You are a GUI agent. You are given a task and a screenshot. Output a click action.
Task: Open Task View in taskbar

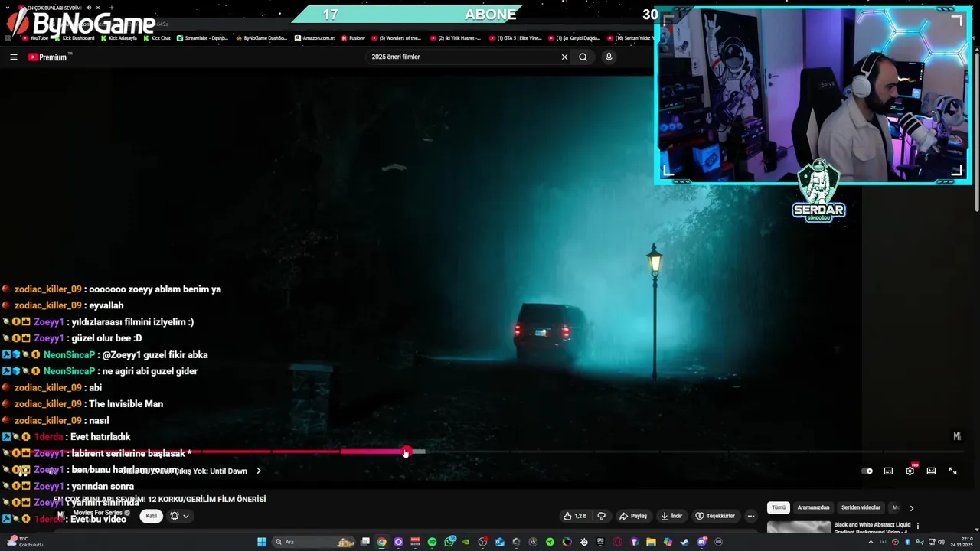click(365, 542)
